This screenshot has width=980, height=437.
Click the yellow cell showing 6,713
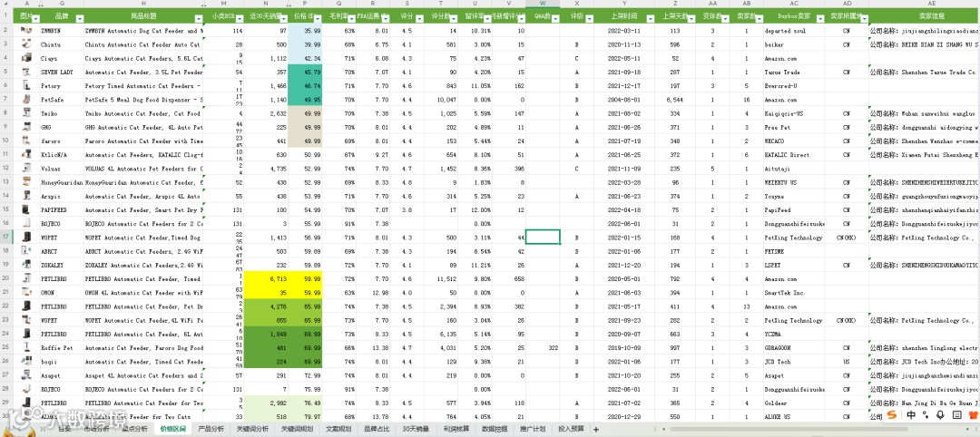266,278
